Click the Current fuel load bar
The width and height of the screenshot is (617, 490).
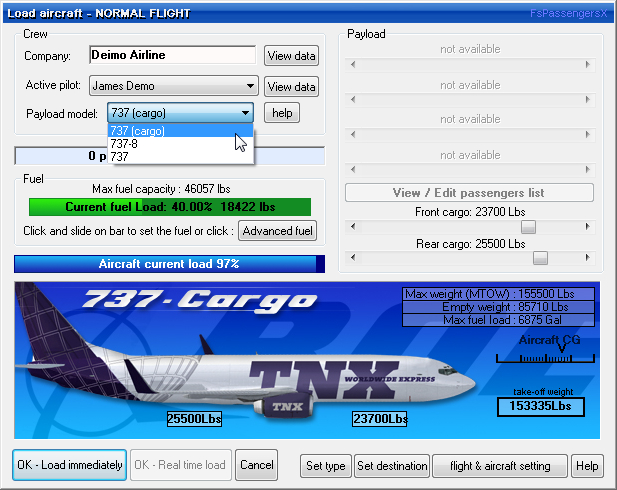tap(170, 207)
